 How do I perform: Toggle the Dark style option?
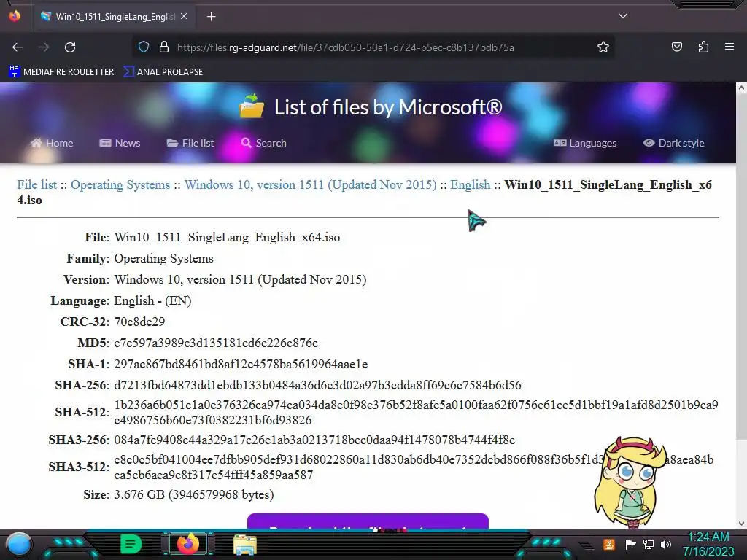click(673, 143)
